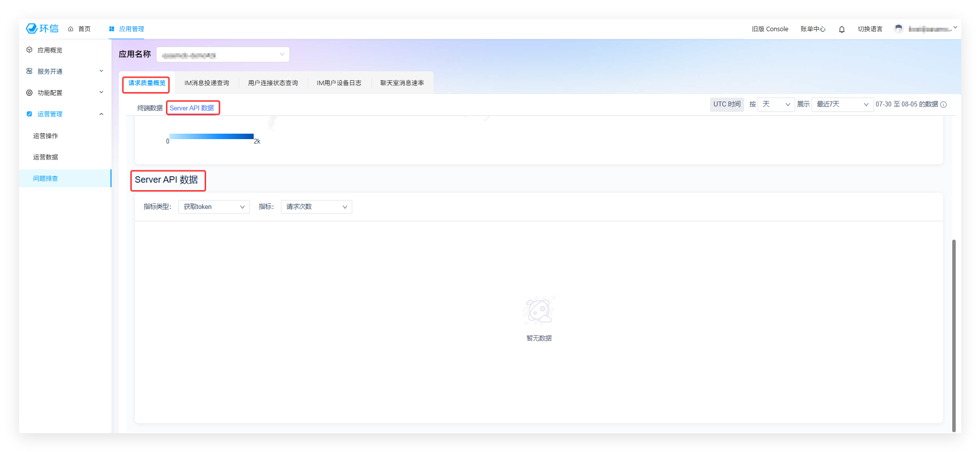
Task: Click the 功能配置 sidebar icon
Action: (29, 93)
